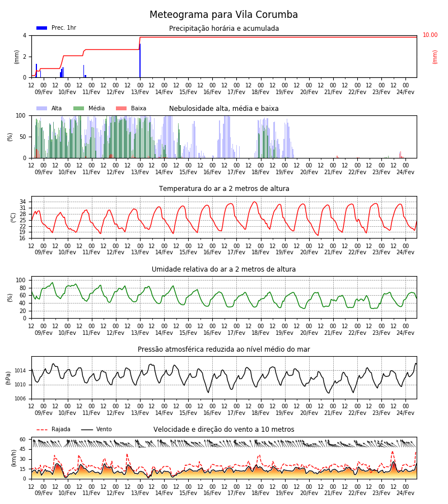The height and width of the screenshot is (504, 448).
Task: Click the 34 tick on temperature axis
Action: click(x=23, y=202)
